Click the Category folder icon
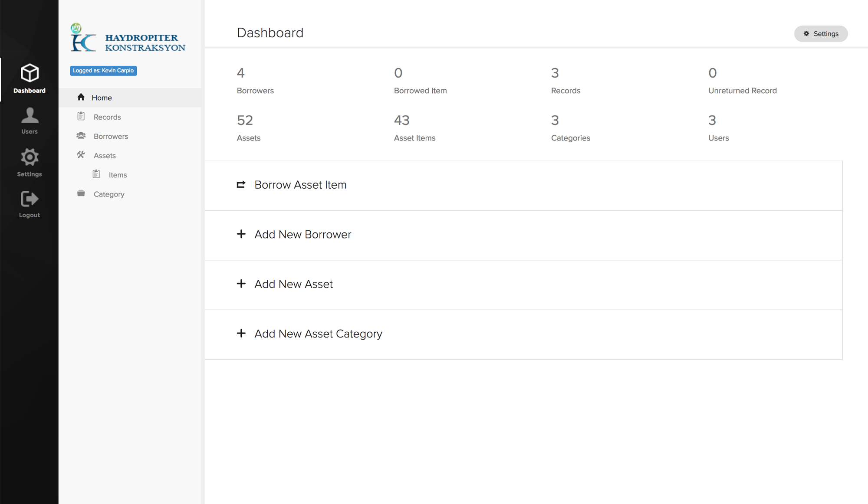868x504 pixels. pyautogui.click(x=81, y=193)
